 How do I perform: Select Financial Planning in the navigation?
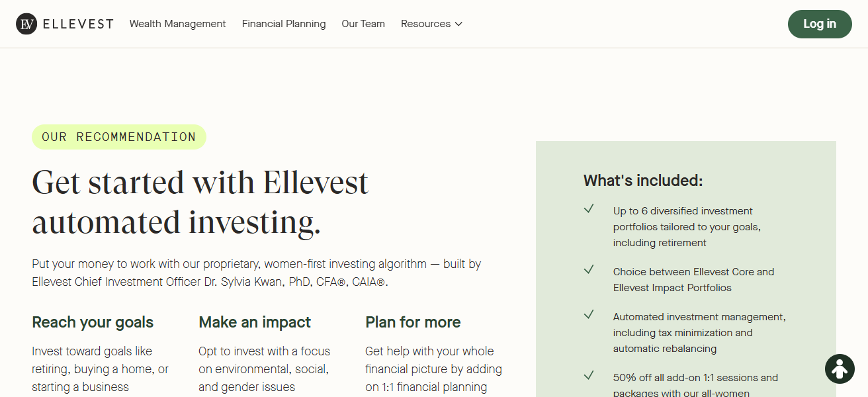click(x=284, y=24)
